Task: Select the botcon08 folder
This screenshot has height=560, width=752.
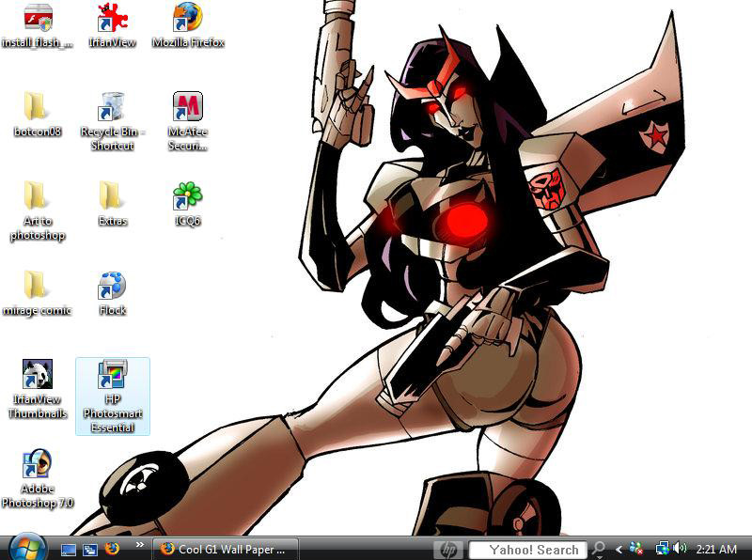Action: click(38, 114)
